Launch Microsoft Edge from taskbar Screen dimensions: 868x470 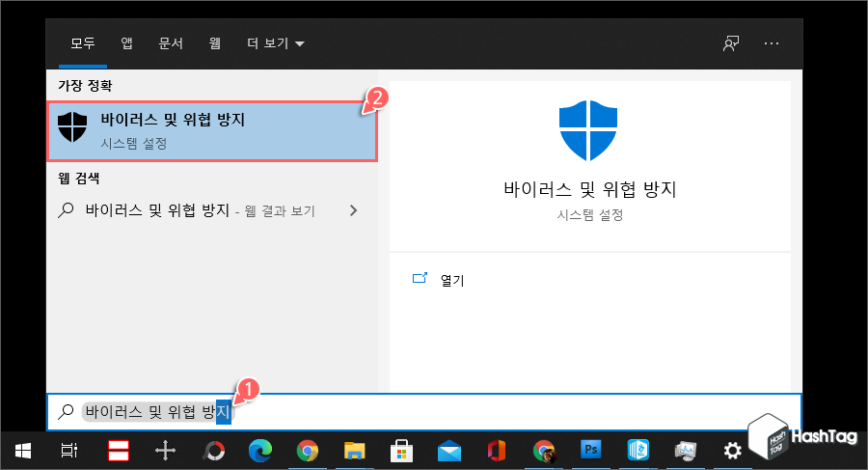pyautogui.click(x=260, y=451)
